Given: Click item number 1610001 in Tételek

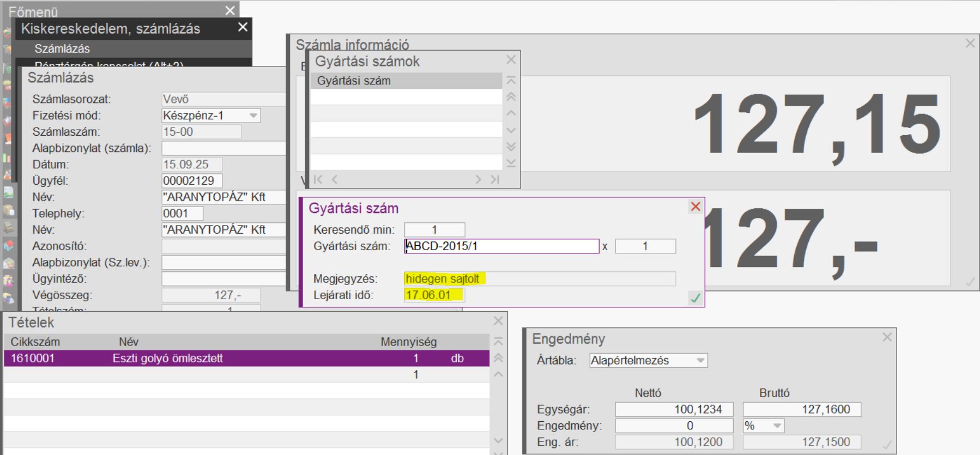Looking at the screenshot, I should (33, 358).
